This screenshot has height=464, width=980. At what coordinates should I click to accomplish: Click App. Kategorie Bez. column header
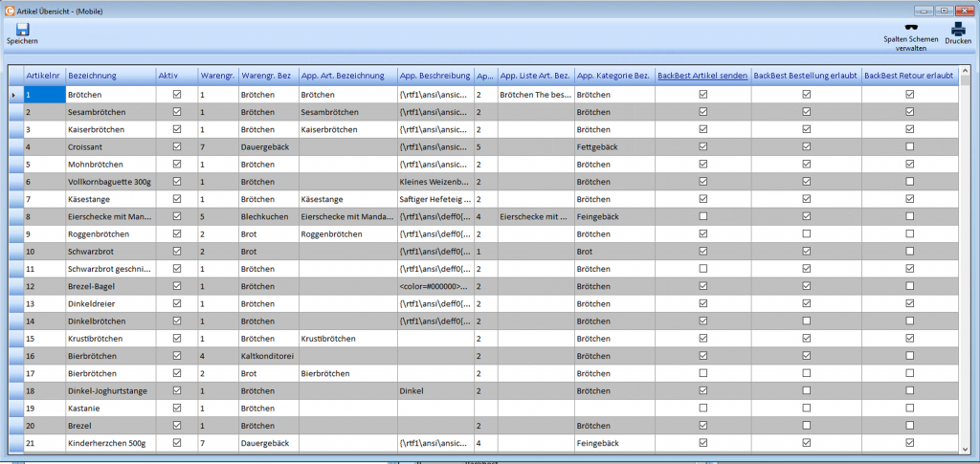(x=612, y=76)
